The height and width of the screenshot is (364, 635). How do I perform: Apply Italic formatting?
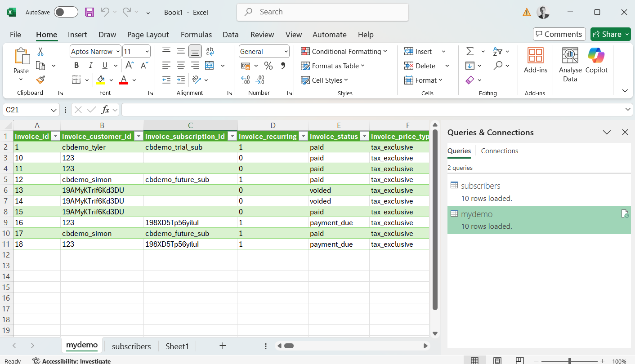90,66
